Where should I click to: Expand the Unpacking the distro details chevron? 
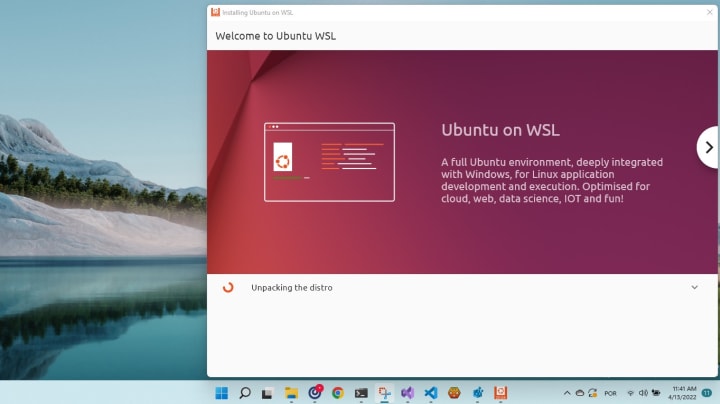[694, 287]
